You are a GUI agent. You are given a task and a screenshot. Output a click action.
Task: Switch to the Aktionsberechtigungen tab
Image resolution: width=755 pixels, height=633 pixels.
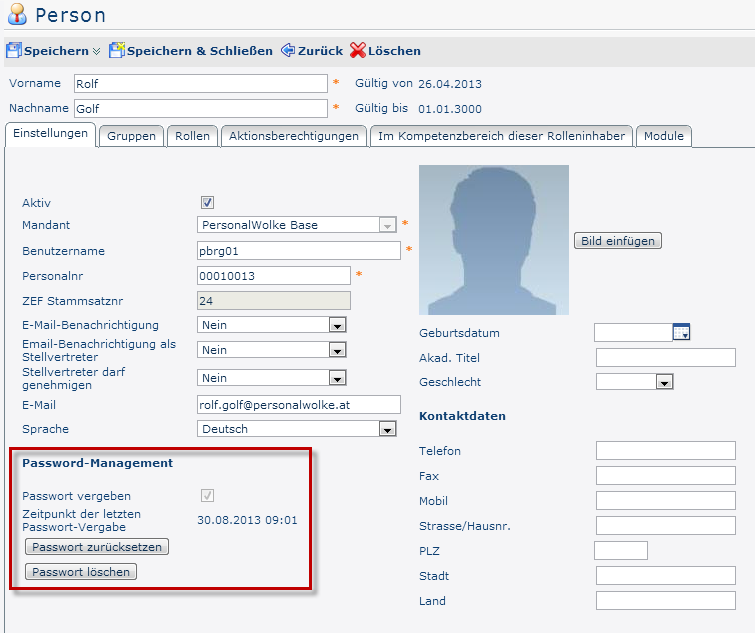click(294, 136)
